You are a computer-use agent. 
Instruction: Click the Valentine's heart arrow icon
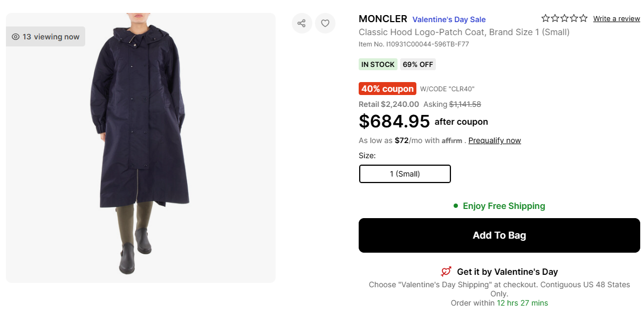point(446,272)
